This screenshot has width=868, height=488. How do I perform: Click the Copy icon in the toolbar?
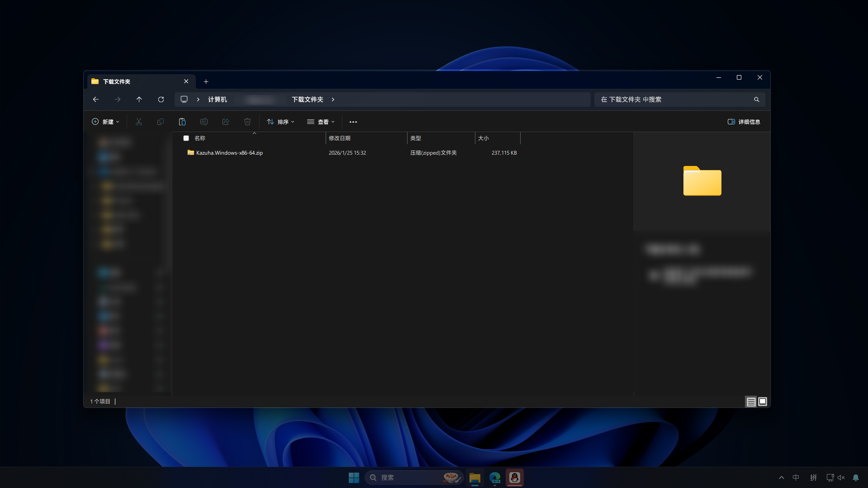tap(161, 122)
